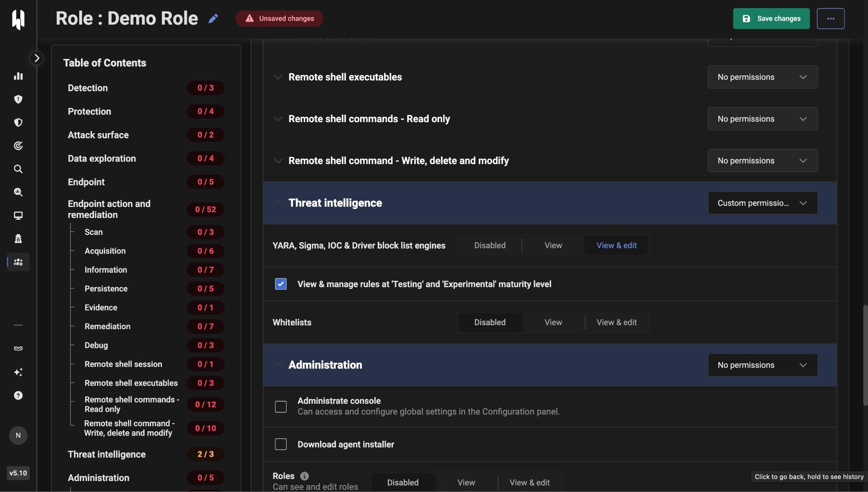
Task: Click the 2 / 3 Threat intelligence counter
Action: pyautogui.click(x=206, y=454)
